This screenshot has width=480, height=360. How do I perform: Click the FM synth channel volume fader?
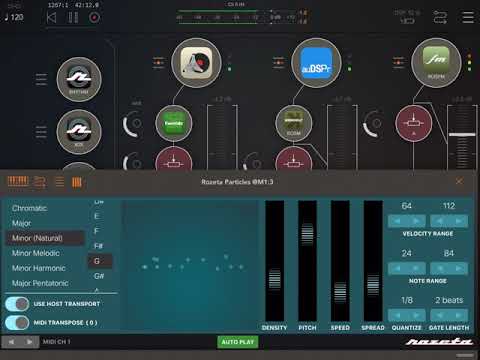click(x=462, y=135)
